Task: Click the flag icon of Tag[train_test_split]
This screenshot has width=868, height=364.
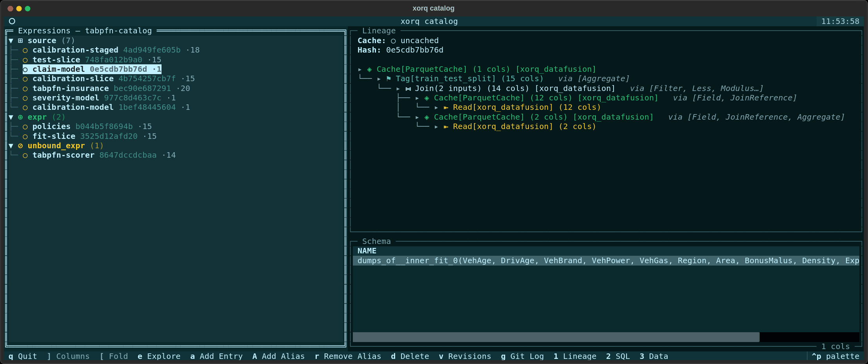Action: click(x=389, y=79)
